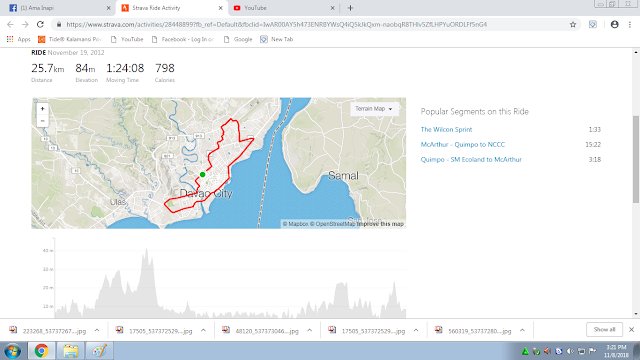Click the site lock icon in address bar
This screenshot has width=640, height=360.
[59, 24]
